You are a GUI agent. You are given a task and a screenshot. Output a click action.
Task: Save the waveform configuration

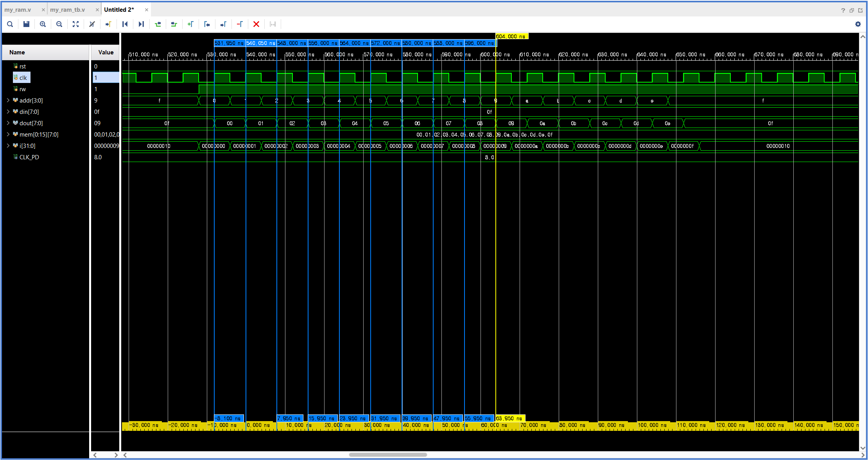tap(26, 24)
